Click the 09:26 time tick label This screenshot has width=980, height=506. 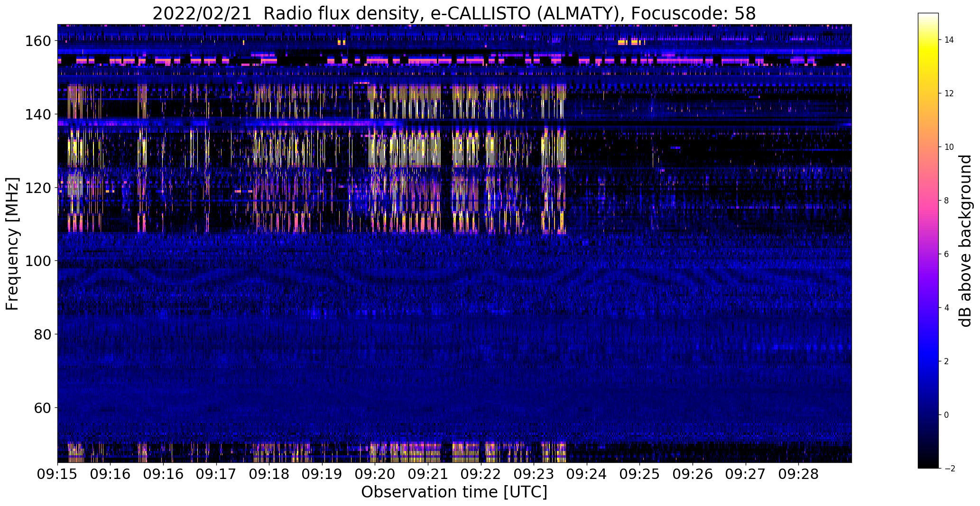pyautogui.click(x=693, y=474)
